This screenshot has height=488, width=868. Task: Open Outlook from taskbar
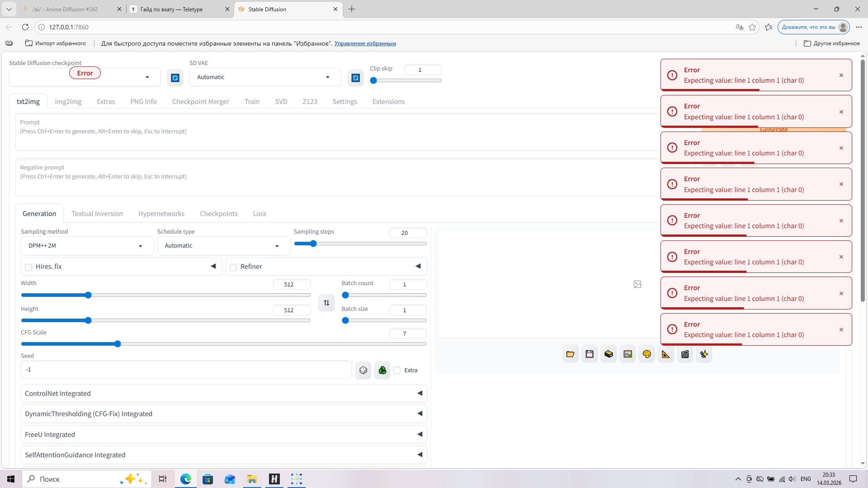coord(230,479)
